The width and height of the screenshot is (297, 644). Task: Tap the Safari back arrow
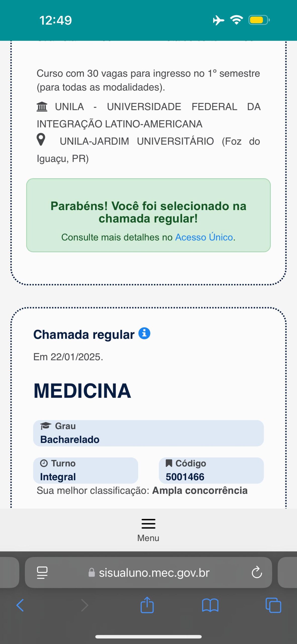20,605
